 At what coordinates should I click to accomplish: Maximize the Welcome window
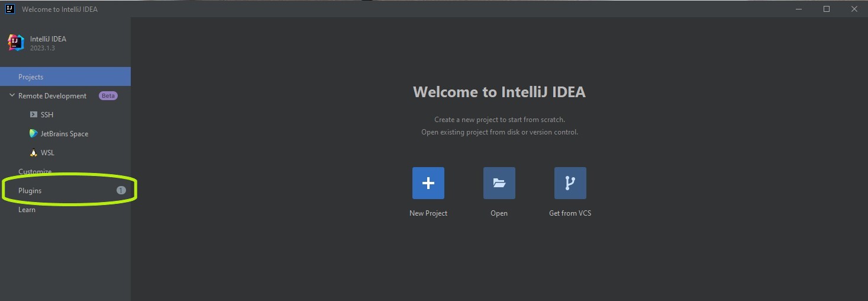click(827, 9)
